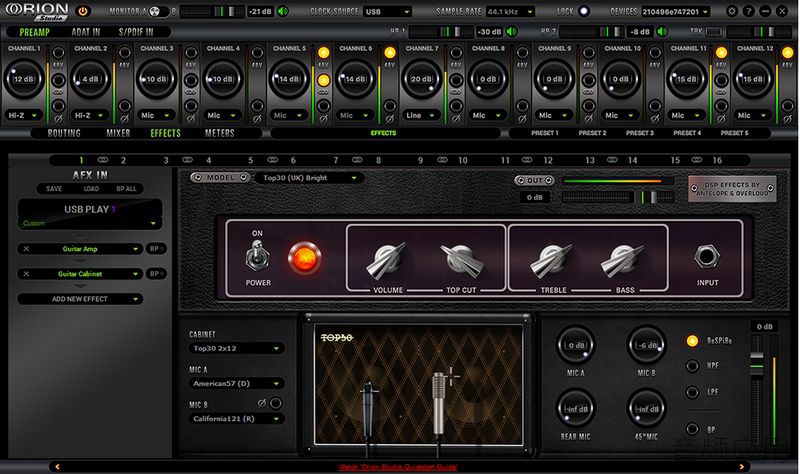Viewport: 800px width, 474px height.
Task: Load PRESET 5
Action: (734, 133)
